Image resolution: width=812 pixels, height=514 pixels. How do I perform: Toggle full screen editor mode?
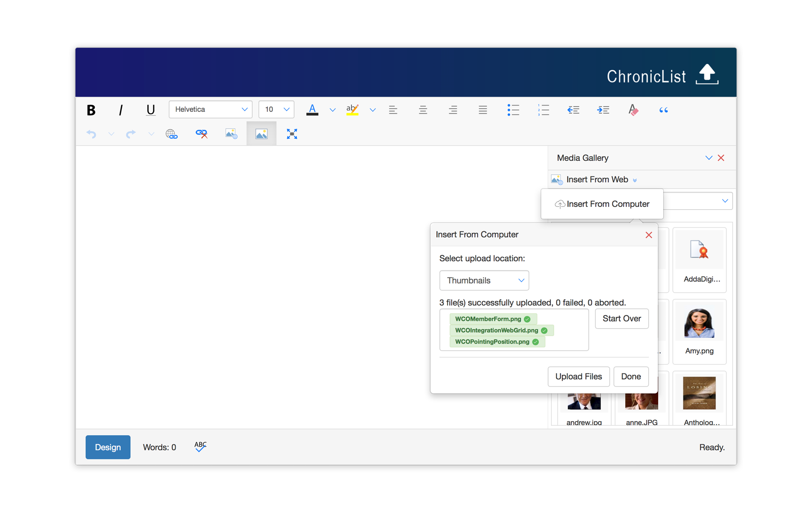tap(292, 134)
